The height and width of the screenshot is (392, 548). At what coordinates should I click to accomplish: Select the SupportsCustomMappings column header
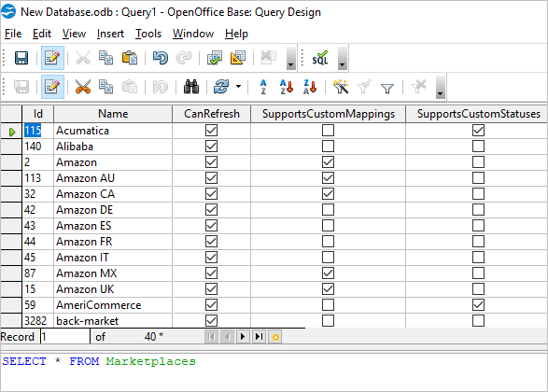(x=329, y=114)
